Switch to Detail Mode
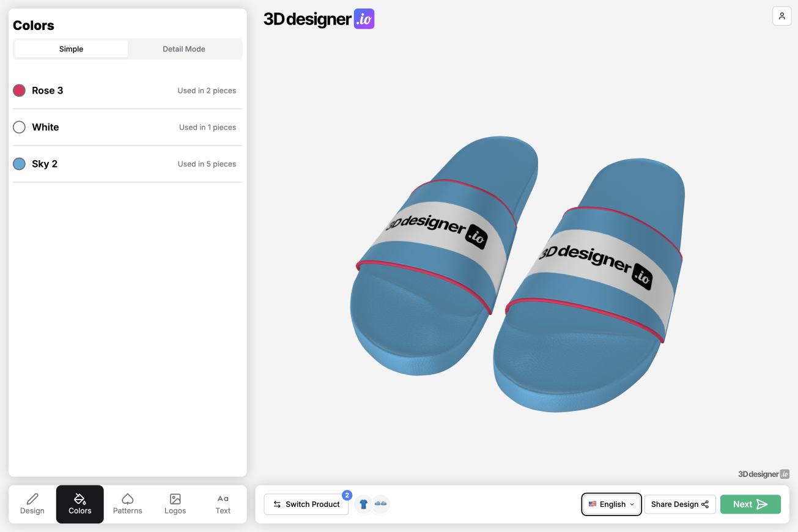 (183, 49)
